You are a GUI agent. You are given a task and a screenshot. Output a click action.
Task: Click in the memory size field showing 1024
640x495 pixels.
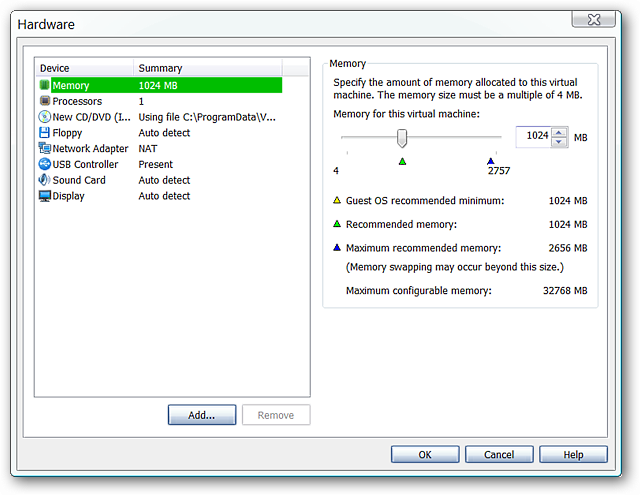click(534, 137)
